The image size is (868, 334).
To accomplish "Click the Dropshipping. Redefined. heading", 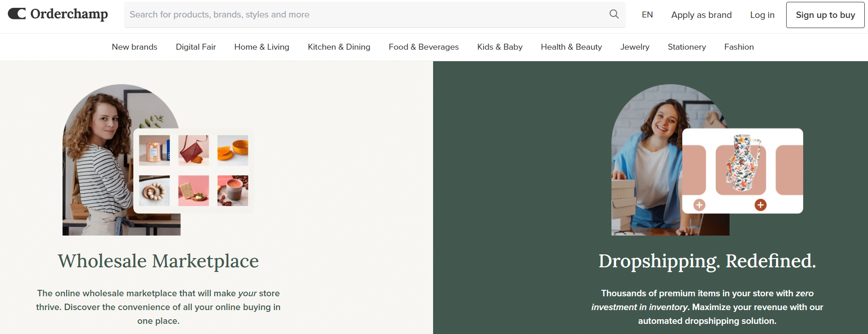I will click(707, 261).
